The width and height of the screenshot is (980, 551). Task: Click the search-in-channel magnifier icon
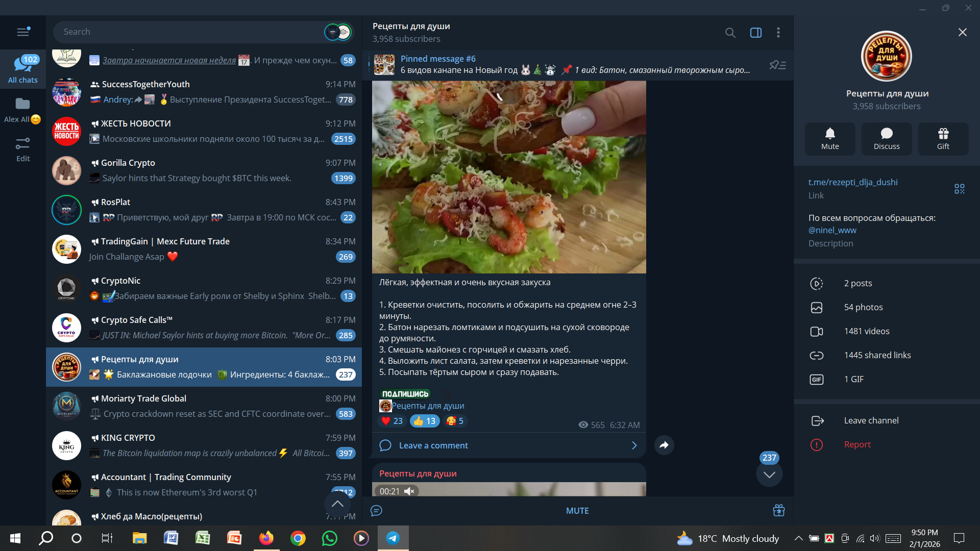(730, 33)
